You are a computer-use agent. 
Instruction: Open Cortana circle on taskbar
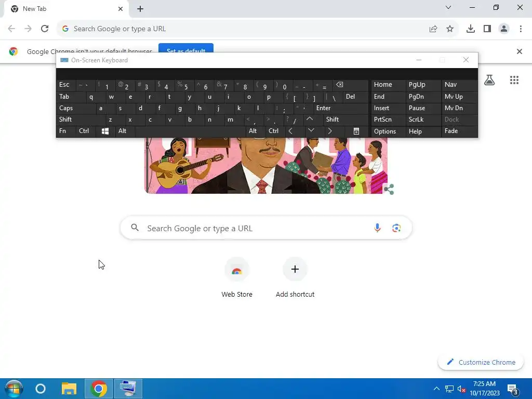[x=41, y=389]
